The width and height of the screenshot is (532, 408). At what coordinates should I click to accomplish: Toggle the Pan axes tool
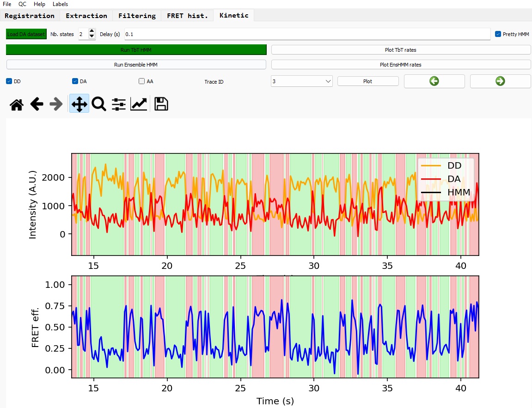[79, 104]
